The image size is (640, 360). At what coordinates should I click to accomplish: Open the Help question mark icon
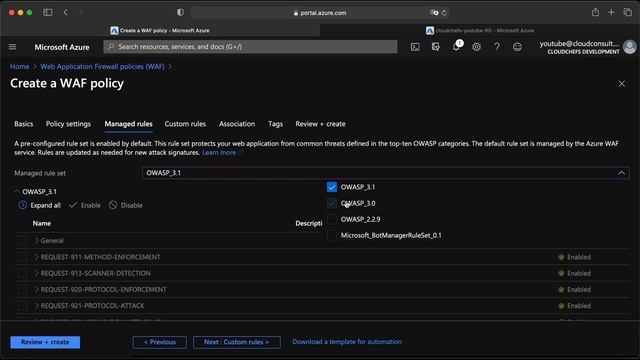tap(497, 47)
